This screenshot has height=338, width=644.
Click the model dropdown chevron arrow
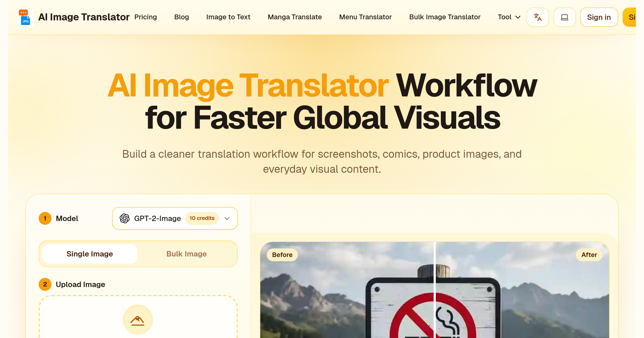click(227, 218)
